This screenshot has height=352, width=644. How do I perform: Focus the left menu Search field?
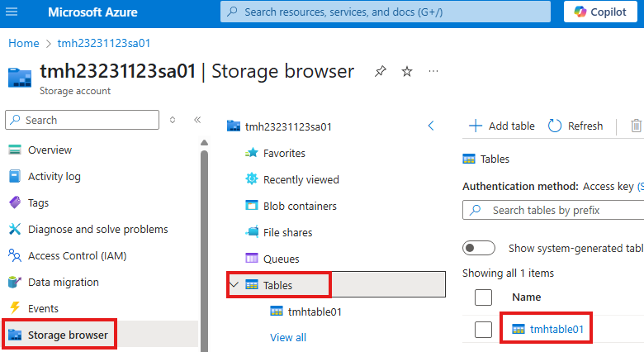click(x=82, y=120)
